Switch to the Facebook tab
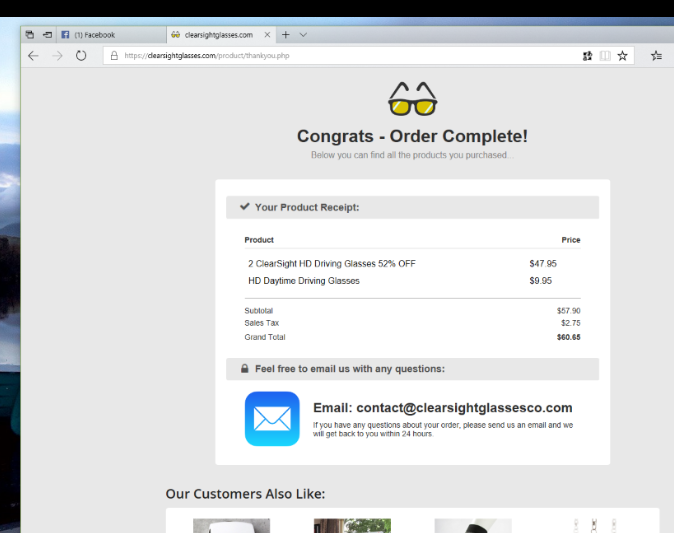The height and width of the screenshot is (533, 674). coord(111,35)
